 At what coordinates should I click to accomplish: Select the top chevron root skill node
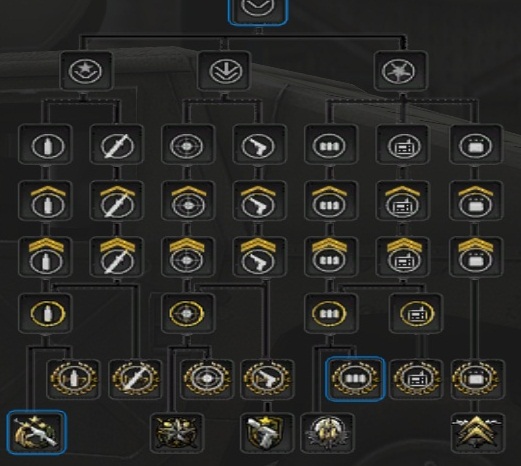coord(257,10)
